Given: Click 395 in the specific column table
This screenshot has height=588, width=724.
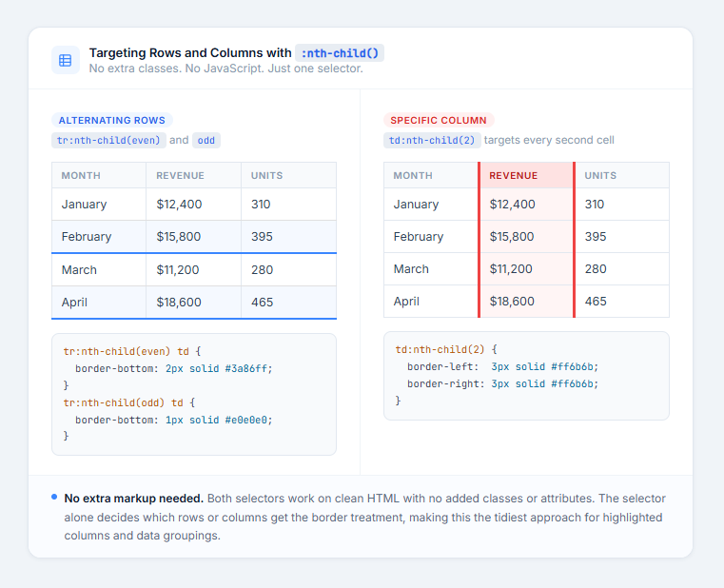Looking at the screenshot, I should click(x=622, y=237).
